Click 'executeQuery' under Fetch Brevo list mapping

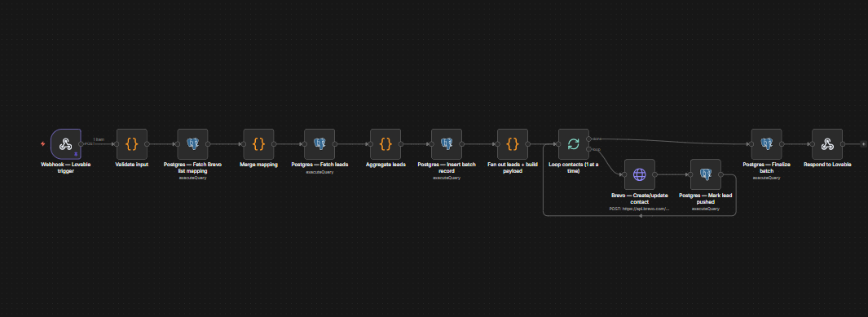(x=192, y=178)
